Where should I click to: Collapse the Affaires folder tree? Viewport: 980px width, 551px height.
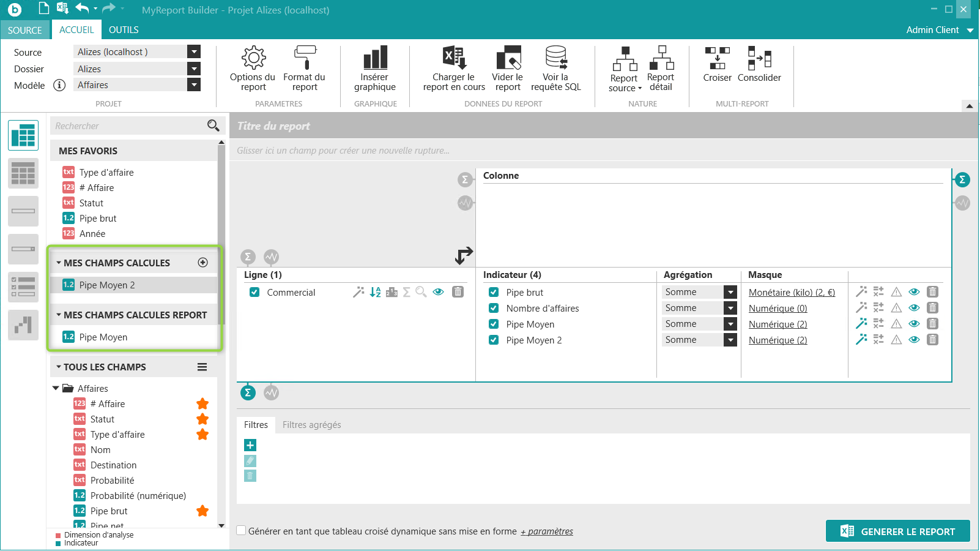pos(56,389)
